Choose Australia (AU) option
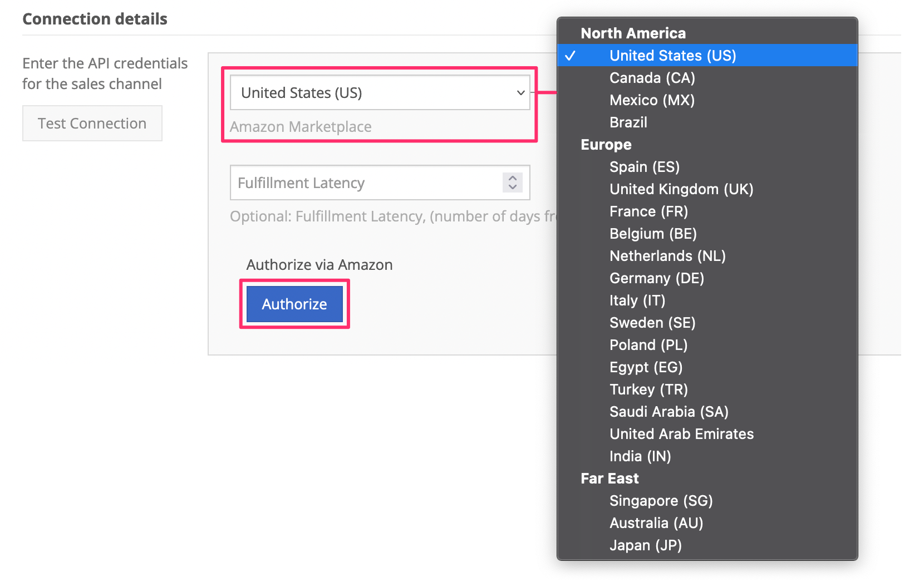The width and height of the screenshot is (924, 582). point(707,522)
